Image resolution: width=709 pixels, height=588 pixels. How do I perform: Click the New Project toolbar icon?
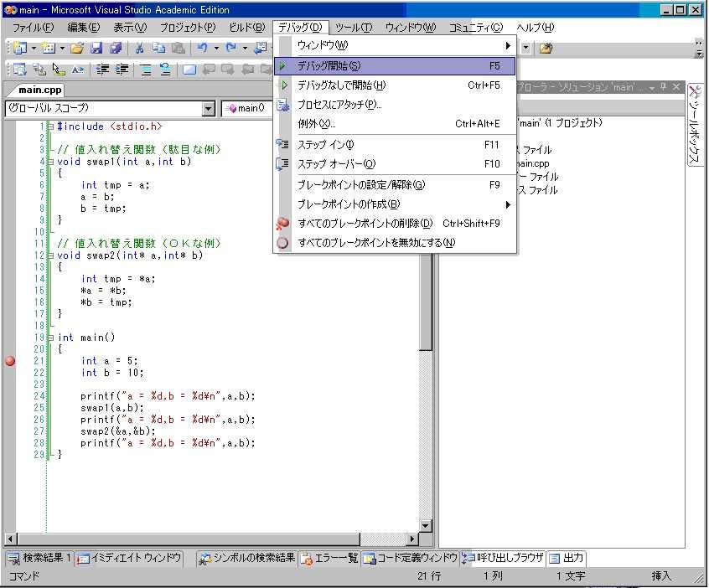click(20, 48)
